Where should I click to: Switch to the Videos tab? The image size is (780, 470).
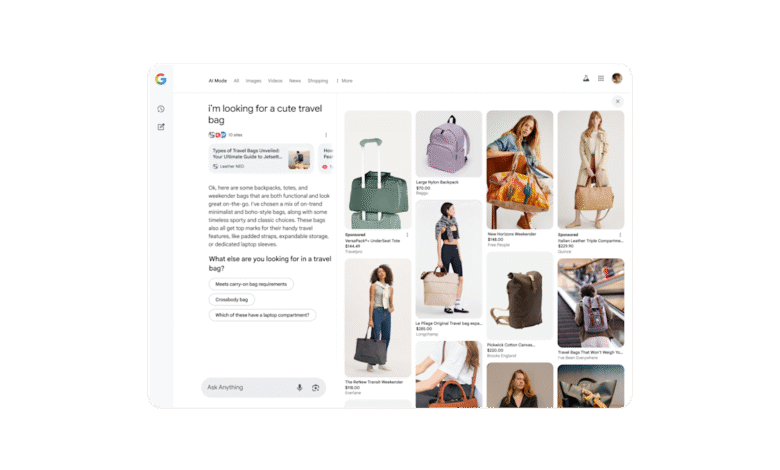[275, 81]
